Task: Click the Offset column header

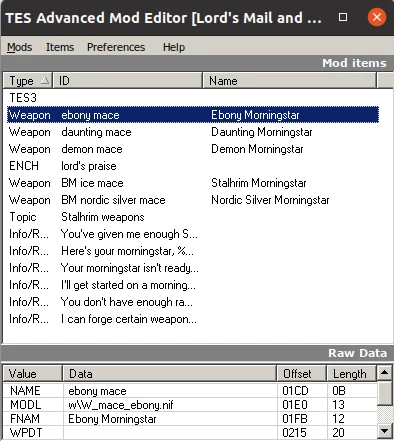Action: coord(301,373)
